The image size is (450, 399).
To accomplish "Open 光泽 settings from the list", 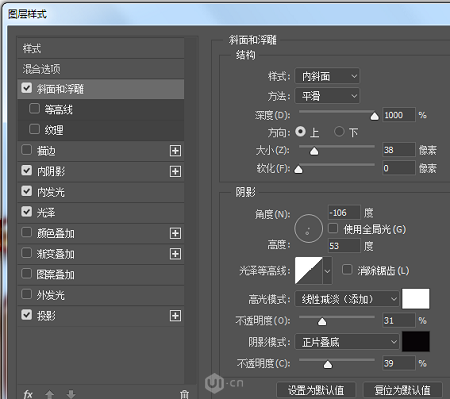I will (x=101, y=213).
